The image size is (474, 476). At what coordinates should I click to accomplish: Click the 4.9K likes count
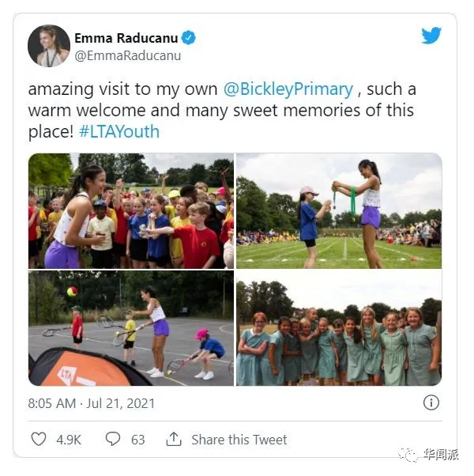coord(69,440)
